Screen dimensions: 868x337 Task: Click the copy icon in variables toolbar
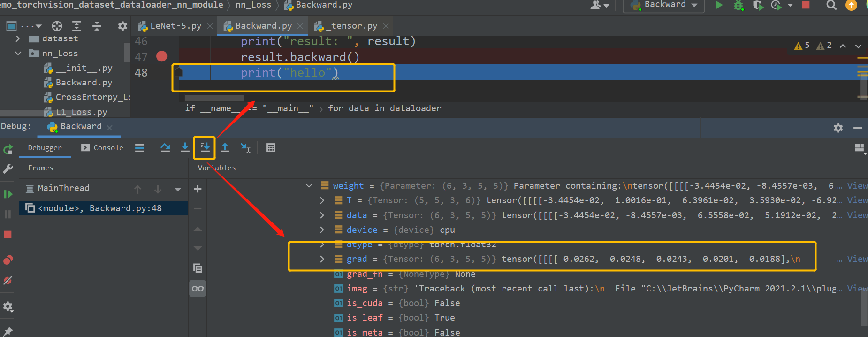pyautogui.click(x=198, y=268)
